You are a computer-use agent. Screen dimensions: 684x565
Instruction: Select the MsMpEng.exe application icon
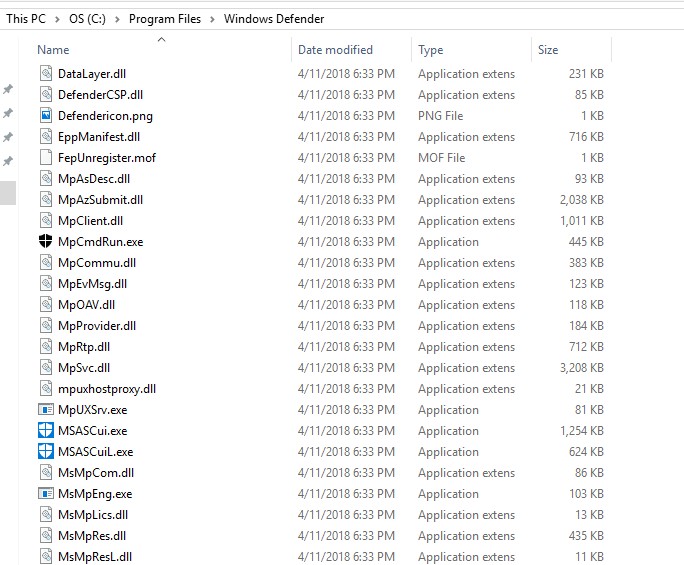(46, 493)
